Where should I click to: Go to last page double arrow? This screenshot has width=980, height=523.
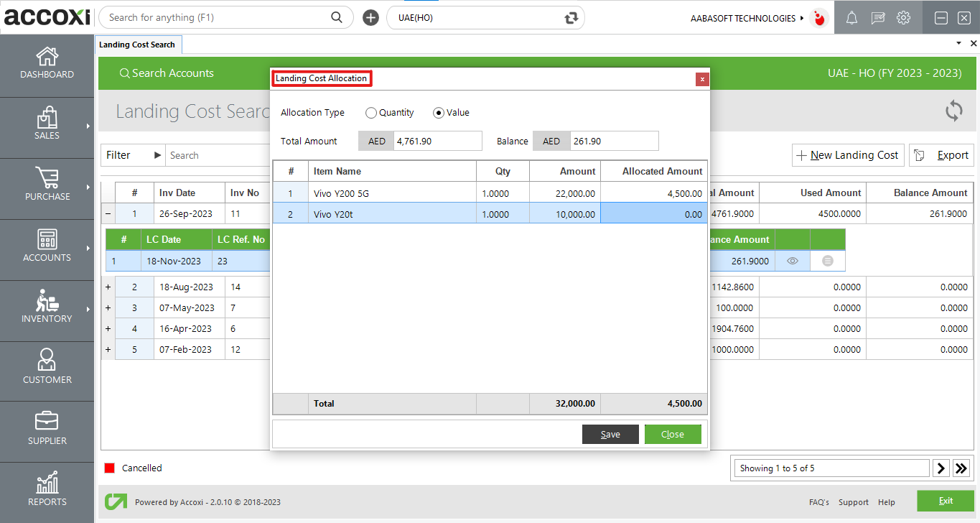[961, 468]
